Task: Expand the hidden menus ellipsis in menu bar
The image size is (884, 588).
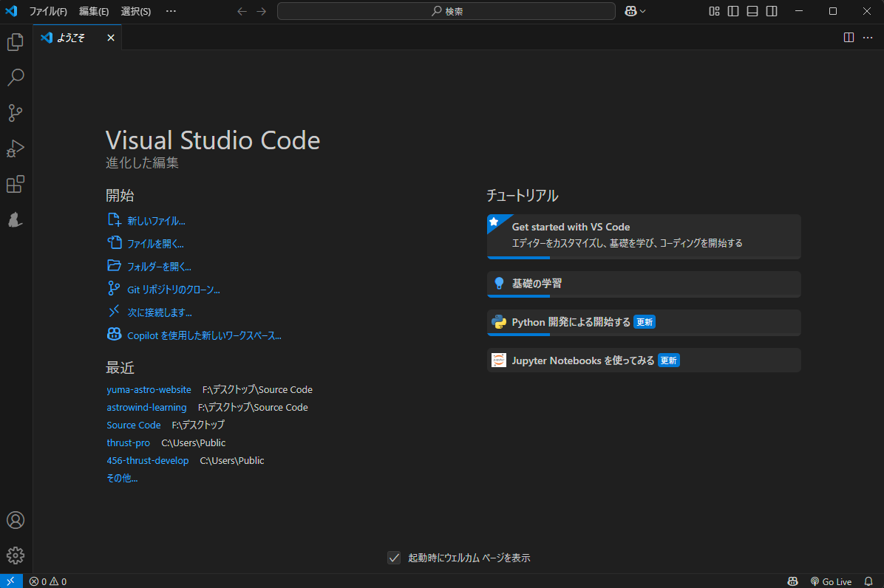Action: click(171, 11)
